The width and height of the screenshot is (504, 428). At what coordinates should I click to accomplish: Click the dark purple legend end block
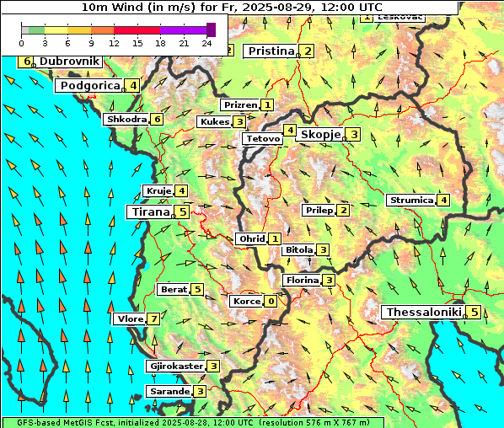point(211,29)
